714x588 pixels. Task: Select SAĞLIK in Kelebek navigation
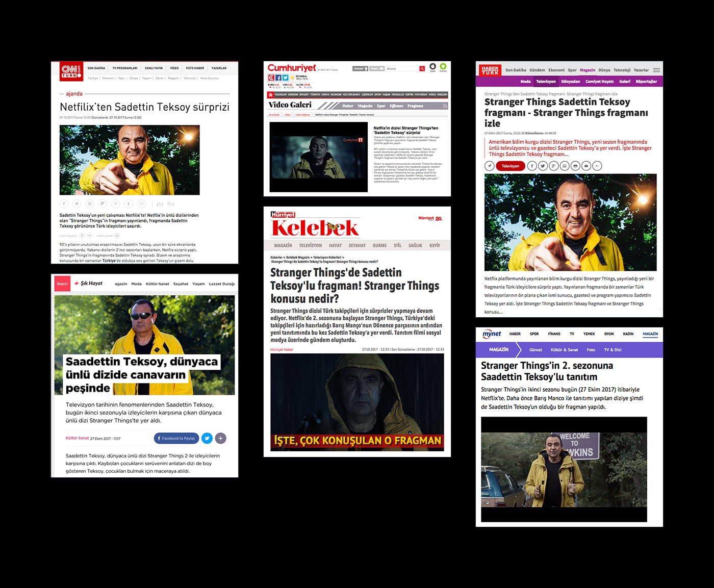coord(415,245)
